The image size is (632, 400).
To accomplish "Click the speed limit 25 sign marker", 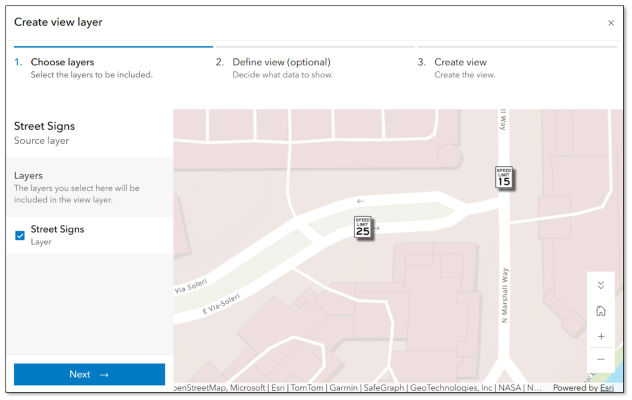I will [x=362, y=228].
